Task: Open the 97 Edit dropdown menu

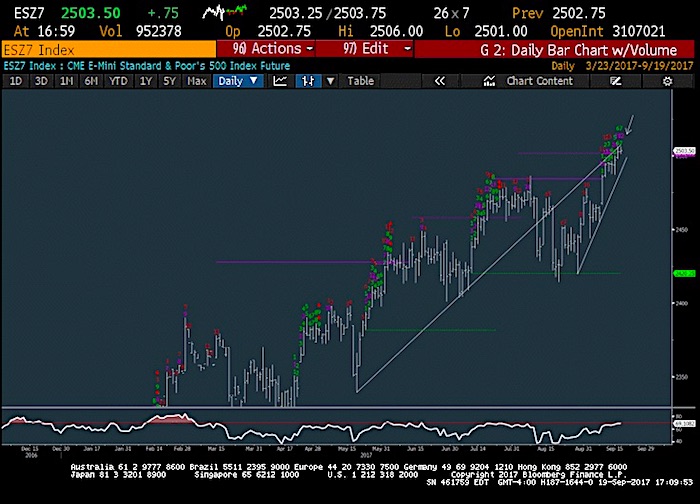Action: tap(364, 49)
